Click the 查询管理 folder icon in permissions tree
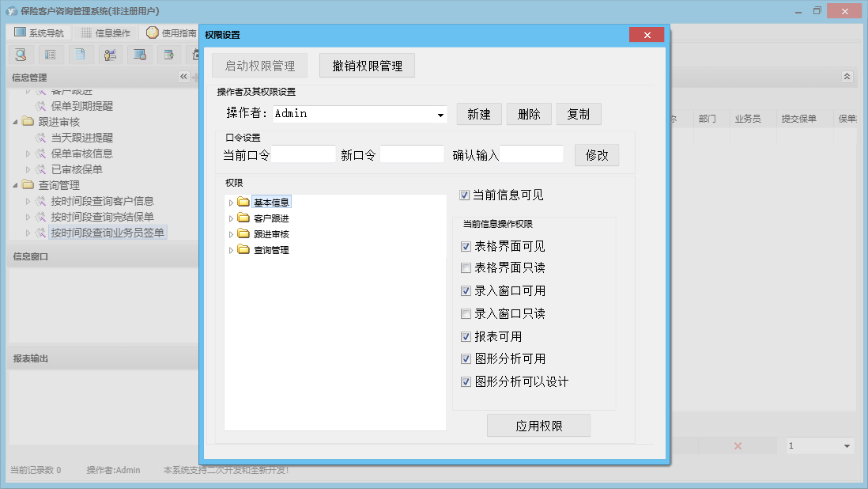The height and width of the screenshot is (489, 868). (x=243, y=250)
